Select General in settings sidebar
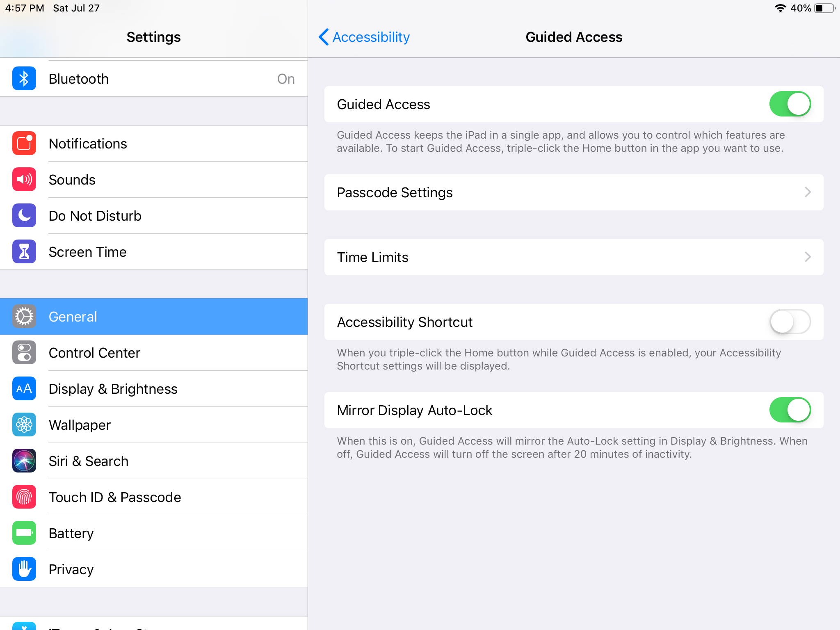Screen dimensions: 840x630 coord(154,317)
